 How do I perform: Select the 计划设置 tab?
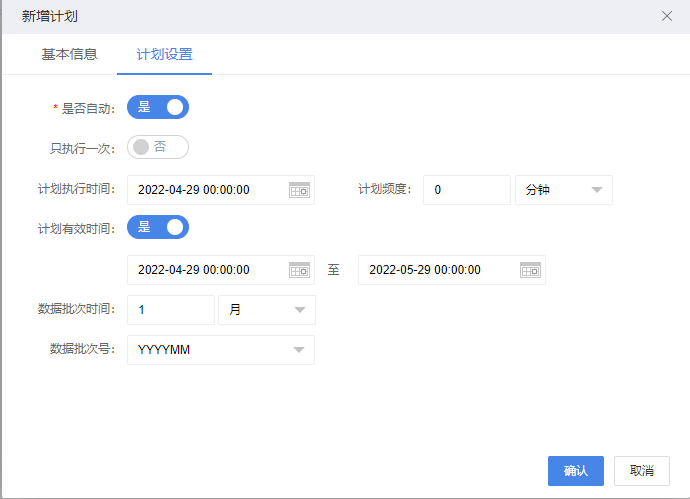click(x=165, y=55)
